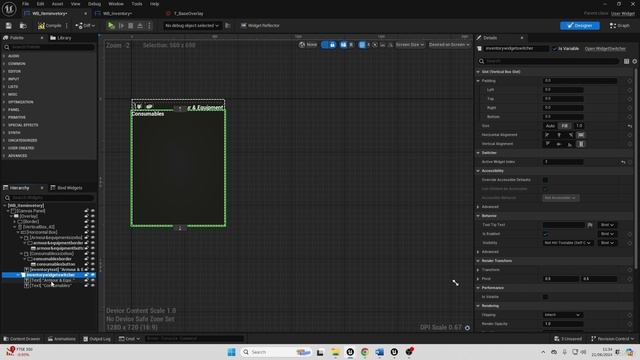Open the Screen Size dropdown in viewport
640x360 pixels.
point(410,44)
